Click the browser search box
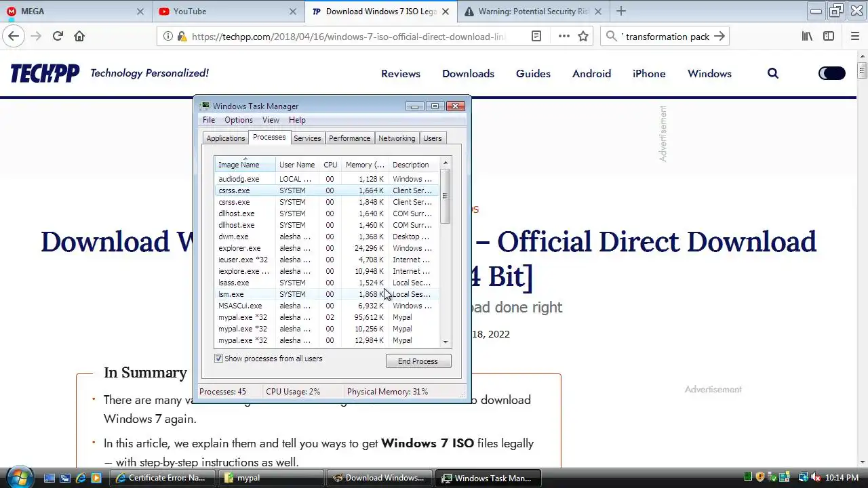The image size is (868, 488). (x=665, y=37)
